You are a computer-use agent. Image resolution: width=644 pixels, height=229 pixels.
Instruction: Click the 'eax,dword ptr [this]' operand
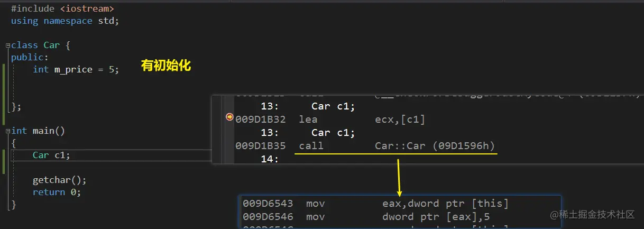click(x=446, y=204)
